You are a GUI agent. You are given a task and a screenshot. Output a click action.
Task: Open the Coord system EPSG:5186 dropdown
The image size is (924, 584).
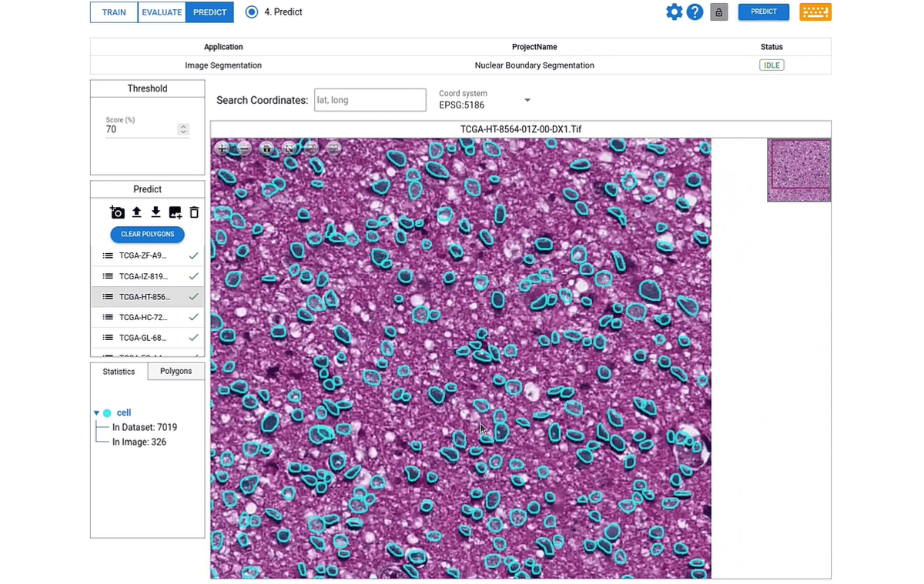pos(527,101)
